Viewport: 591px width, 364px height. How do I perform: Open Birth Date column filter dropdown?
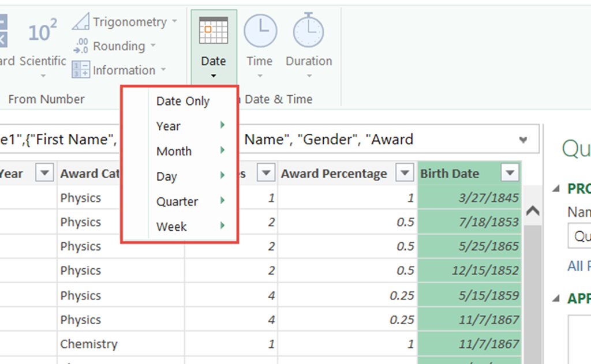[x=510, y=173]
